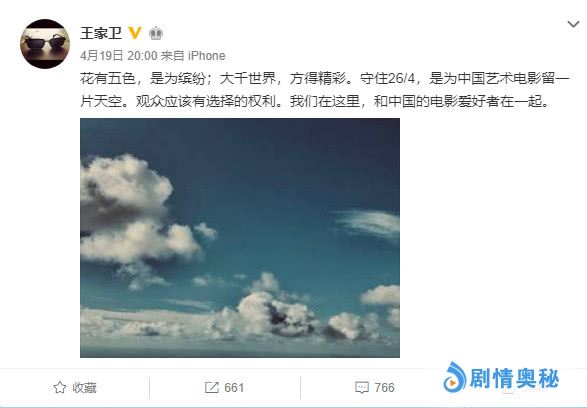Click the 剧情奥秘 watermark text
The height and width of the screenshot is (408, 587).
pyautogui.click(x=514, y=378)
